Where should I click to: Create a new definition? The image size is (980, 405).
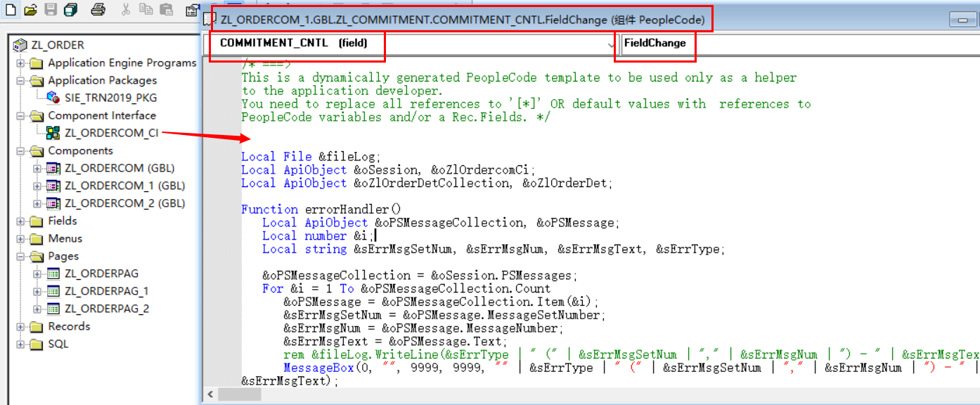(10, 10)
